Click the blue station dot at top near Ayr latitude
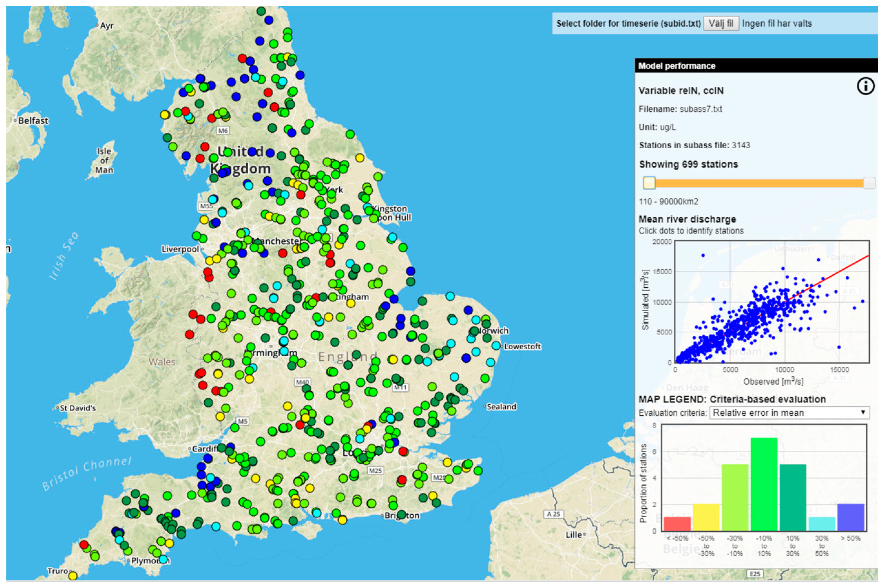 point(268,20)
